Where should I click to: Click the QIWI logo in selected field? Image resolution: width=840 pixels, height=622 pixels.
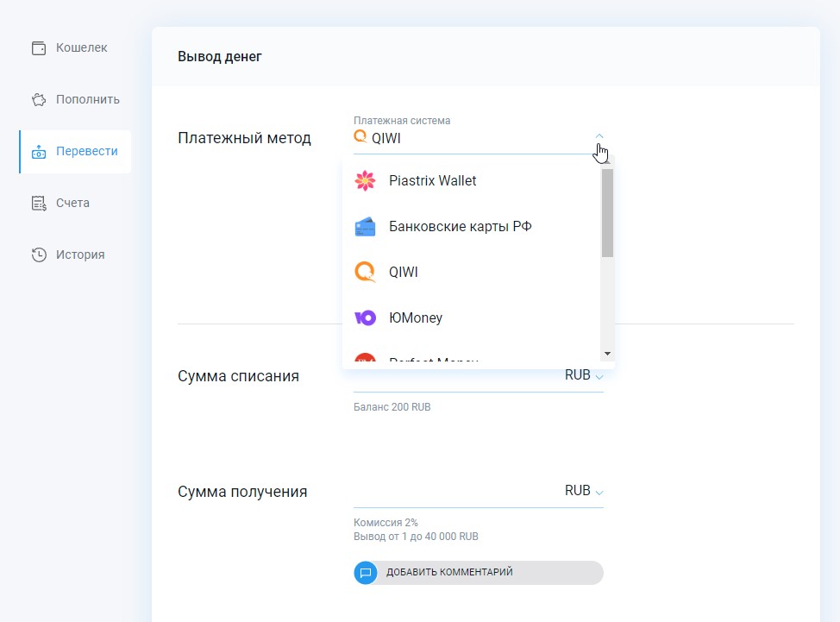(x=360, y=136)
